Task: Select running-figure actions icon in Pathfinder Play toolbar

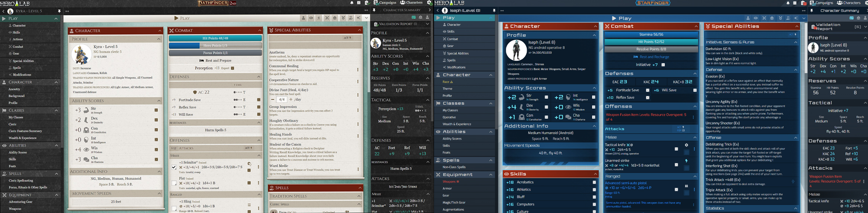Action: tap(319, 18)
